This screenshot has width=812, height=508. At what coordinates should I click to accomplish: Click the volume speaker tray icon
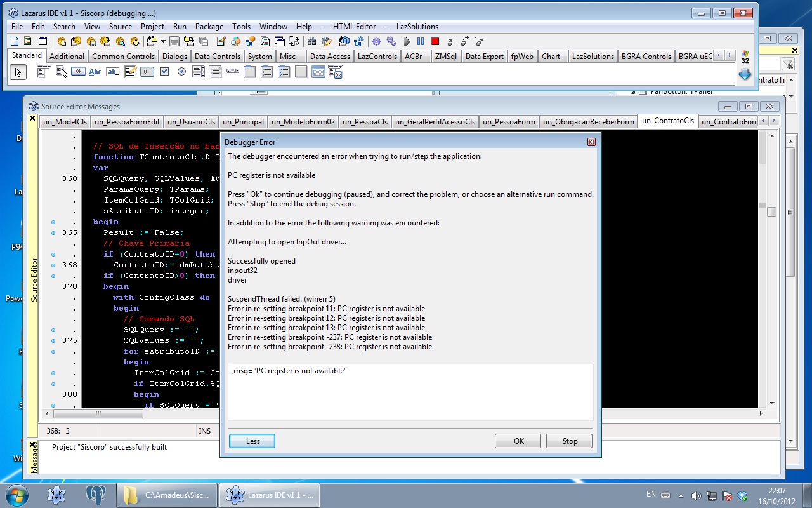click(x=696, y=495)
